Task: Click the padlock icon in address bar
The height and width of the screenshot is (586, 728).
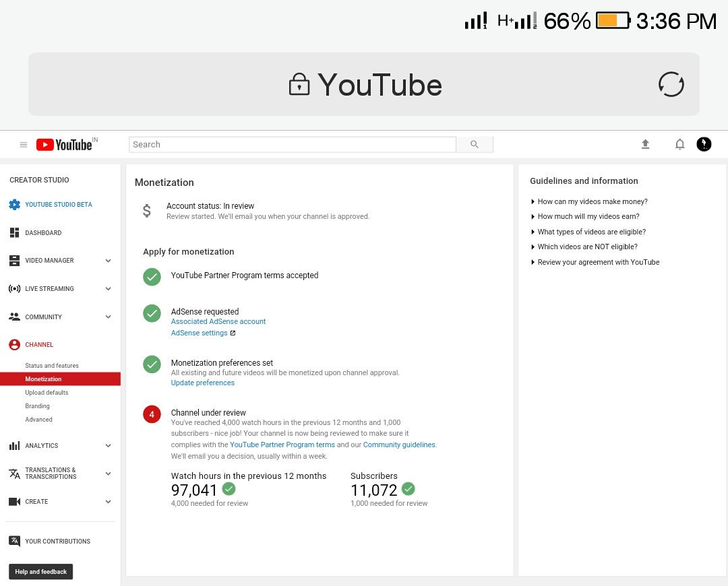Action: click(299, 84)
